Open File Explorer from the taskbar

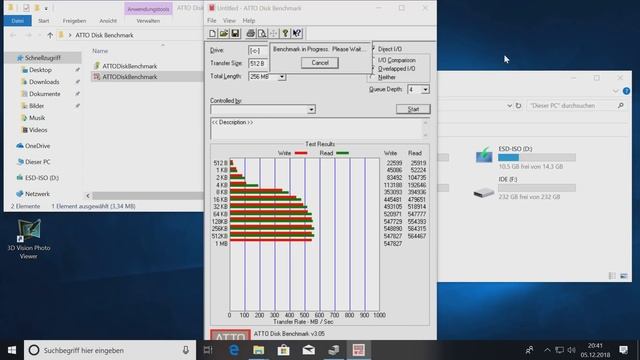[x=258, y=350]
